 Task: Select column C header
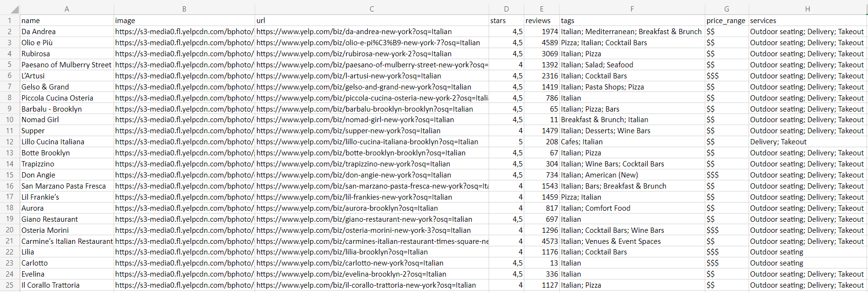[372, 9]
